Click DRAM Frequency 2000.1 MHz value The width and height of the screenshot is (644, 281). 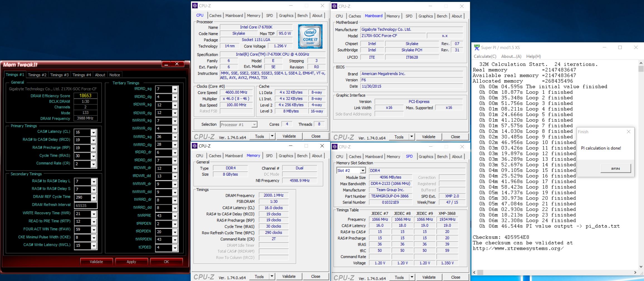[x=274, y=195]
